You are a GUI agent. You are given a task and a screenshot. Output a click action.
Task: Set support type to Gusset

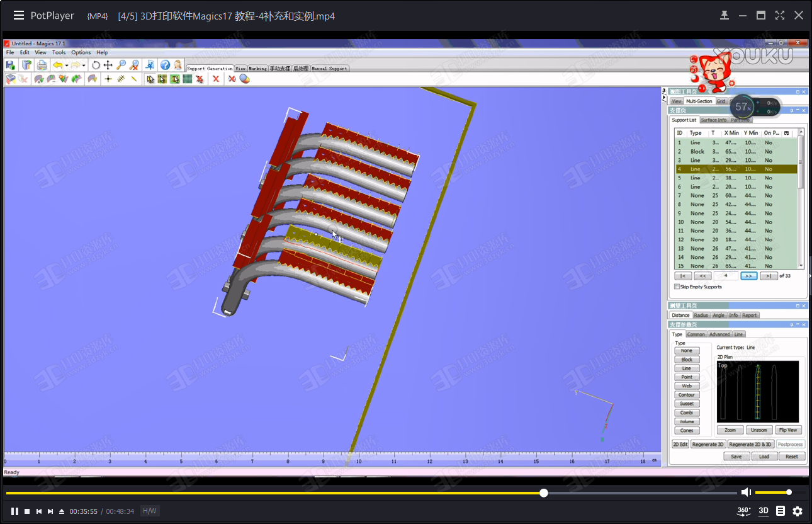687,404
